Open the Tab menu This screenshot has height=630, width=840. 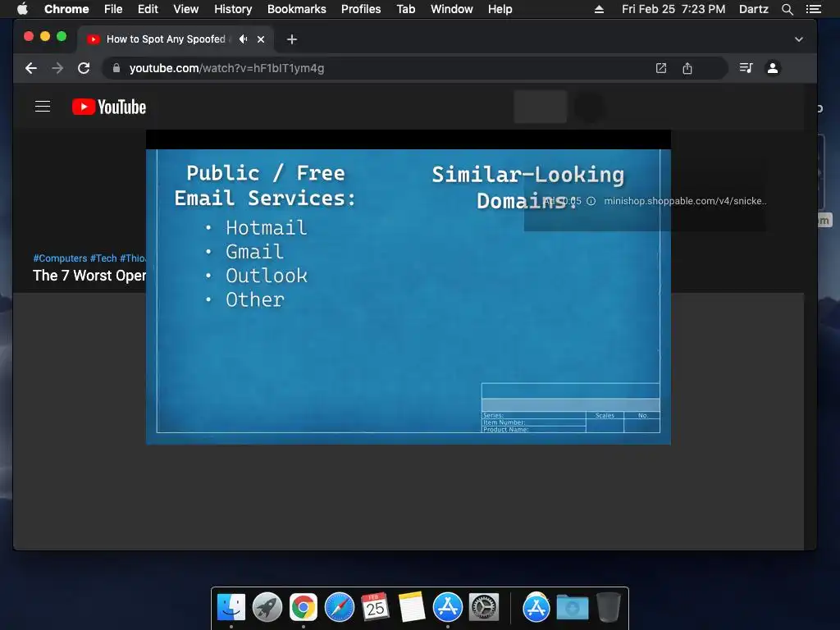(405, 9)
